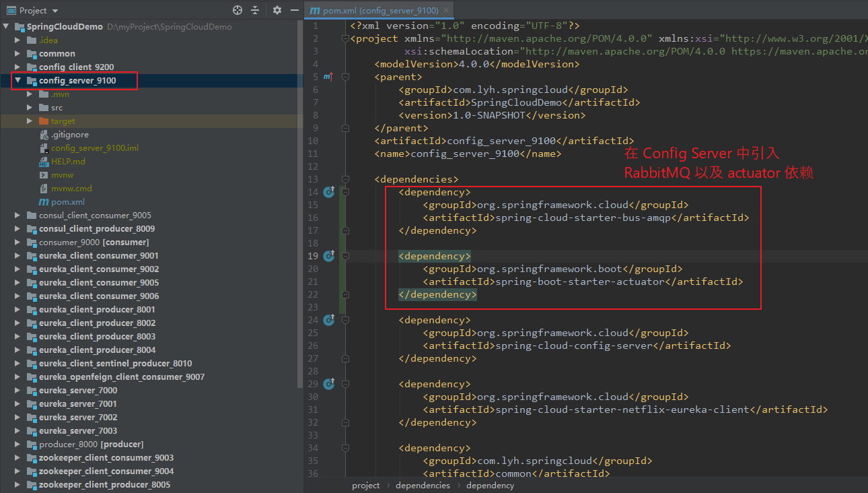
Task: Select the .gitignore file
Action: click(x=70, y=135)
